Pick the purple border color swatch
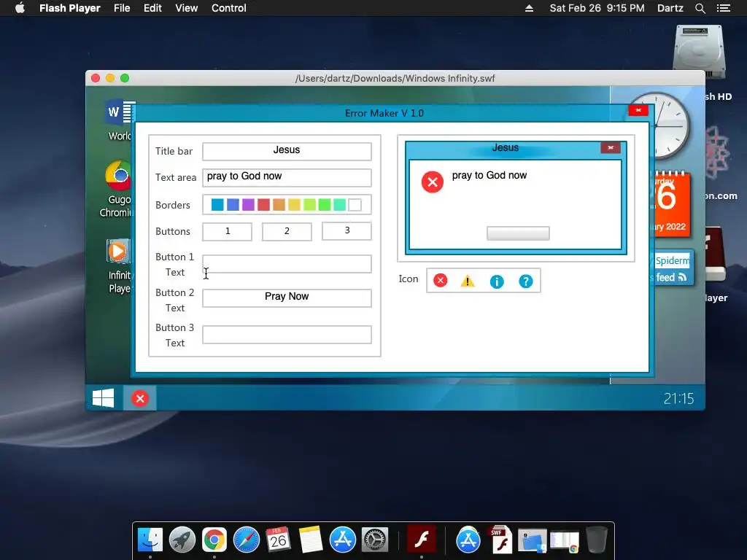 248,205
